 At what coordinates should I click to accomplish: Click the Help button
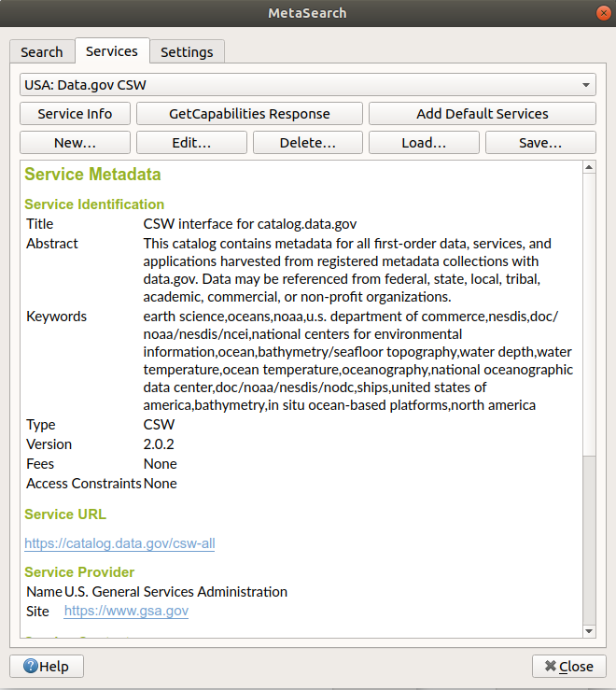pos(47,666)
